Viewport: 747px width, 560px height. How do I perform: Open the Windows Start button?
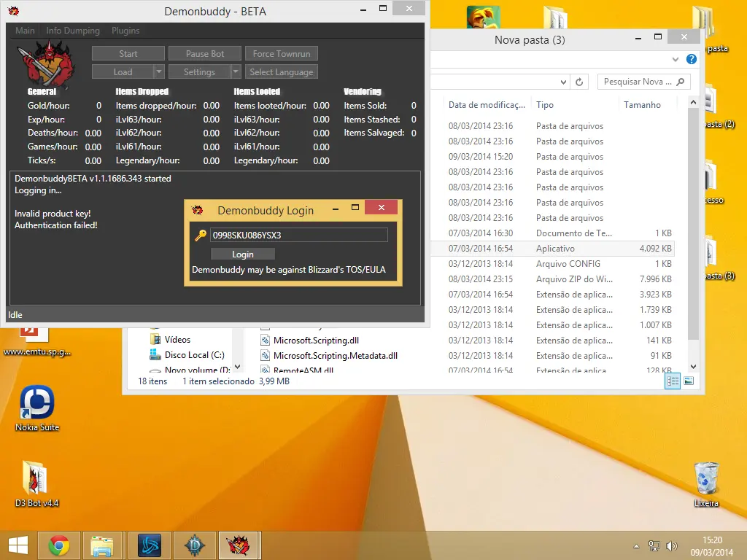[18, 545]
